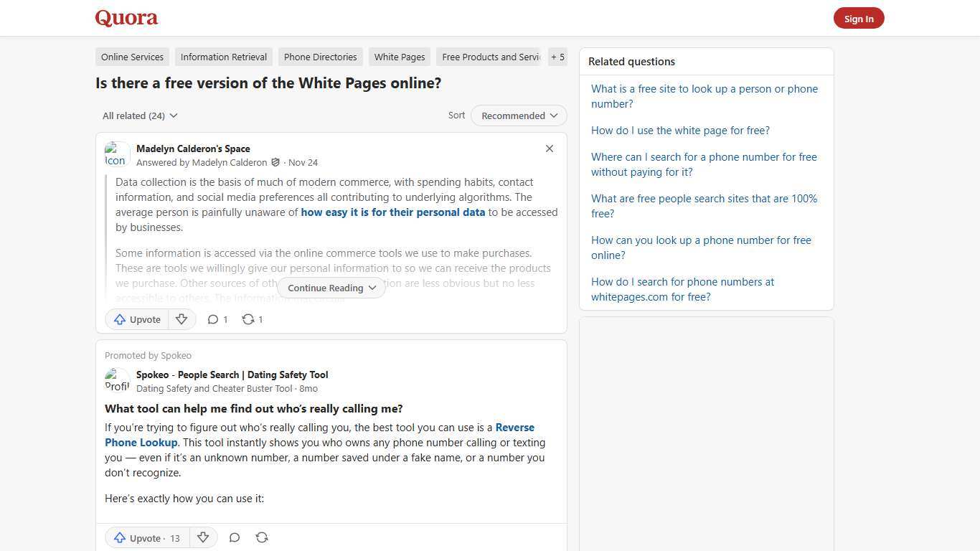Expand Continue Reading on the answer
Viewport: 980px width, 551px height.
[x=331, y=288]
